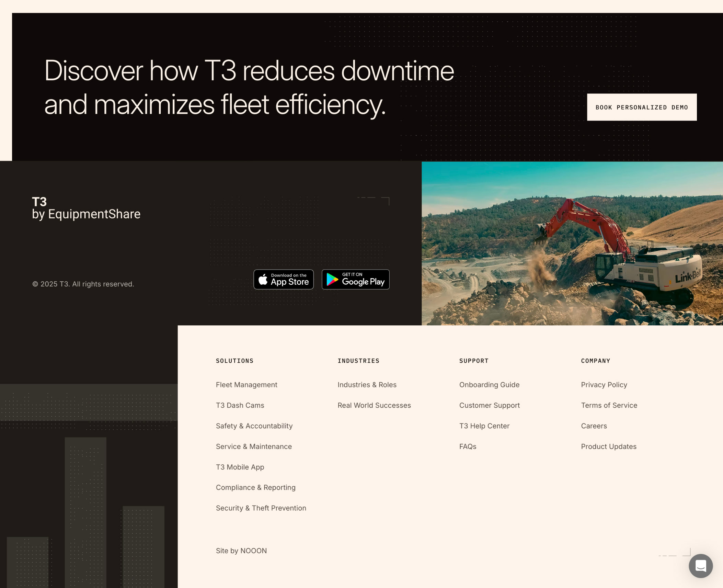This screenshot has width=723, height=588.
Task: Go to Safety & Accountability
Action: pyautogui.click(x=254, y=426)
